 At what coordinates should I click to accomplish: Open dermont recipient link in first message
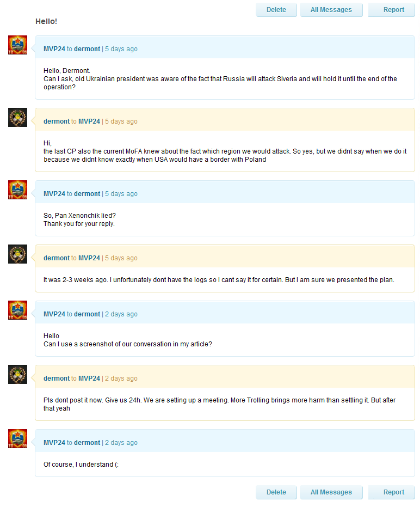pos(87,49)
